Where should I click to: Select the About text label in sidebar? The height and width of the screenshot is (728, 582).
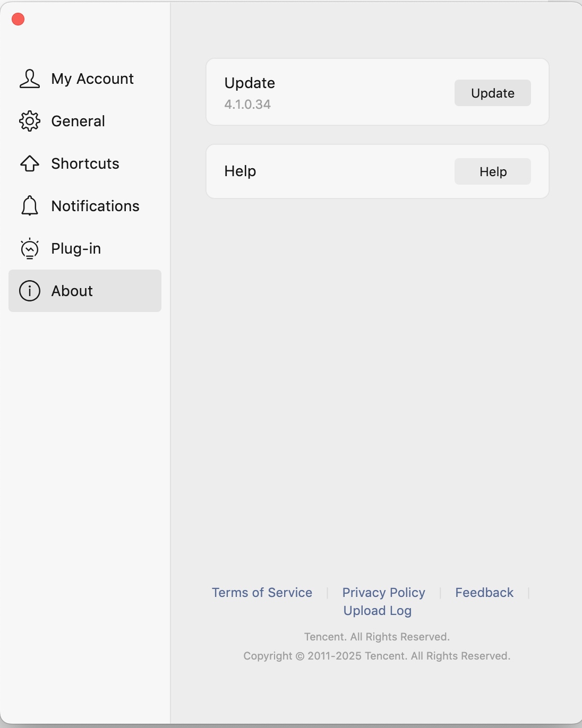72,291
